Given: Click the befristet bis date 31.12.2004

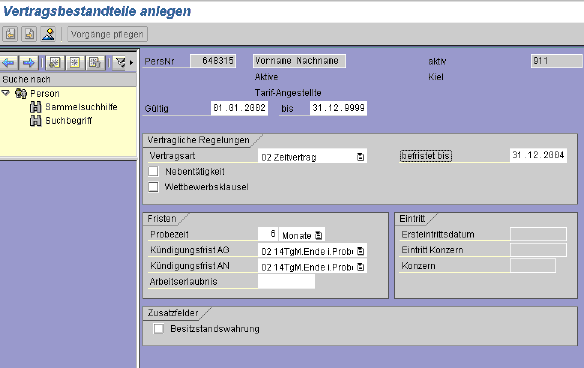Looking at the screenshot, I should click(x=538, y=155).
